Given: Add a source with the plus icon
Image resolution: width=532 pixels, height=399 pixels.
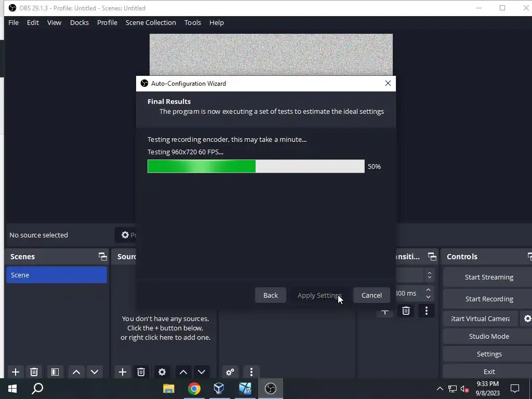Looking at the screenshot, I should 123,372.
